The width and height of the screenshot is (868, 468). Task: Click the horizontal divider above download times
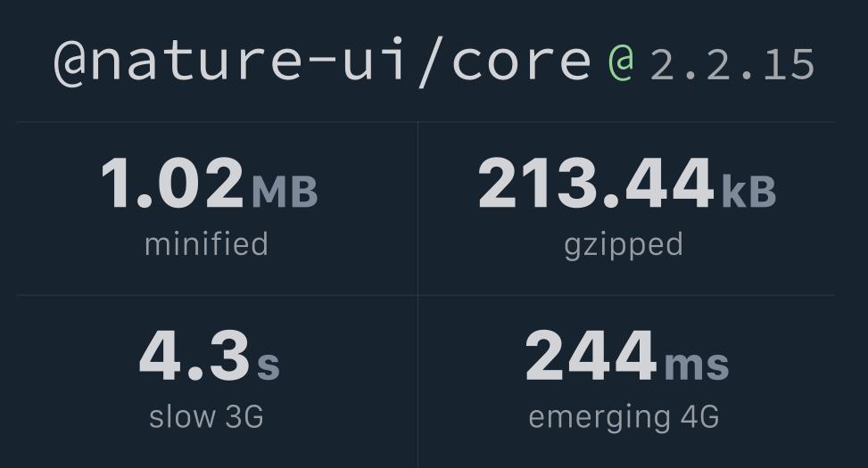[x=426, y=295]
